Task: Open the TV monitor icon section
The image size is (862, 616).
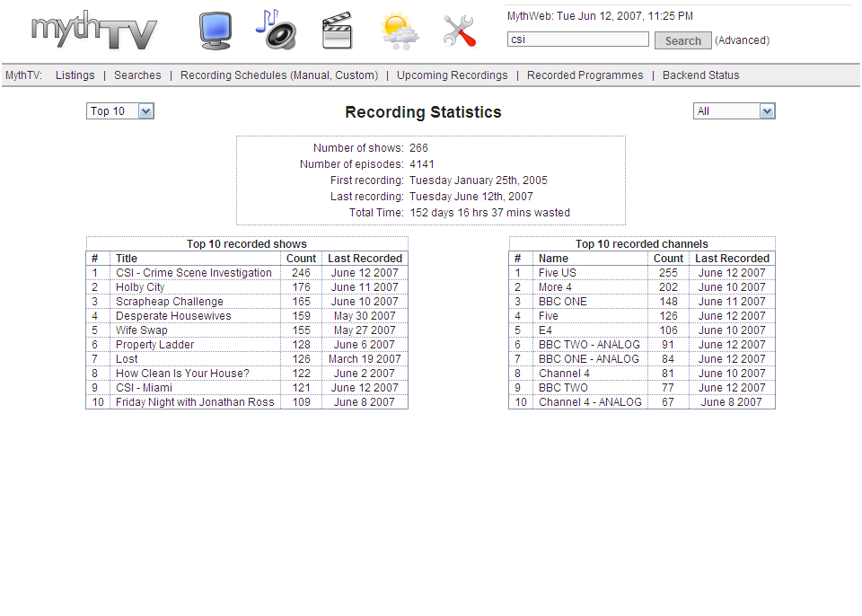Action: (215, 31)
